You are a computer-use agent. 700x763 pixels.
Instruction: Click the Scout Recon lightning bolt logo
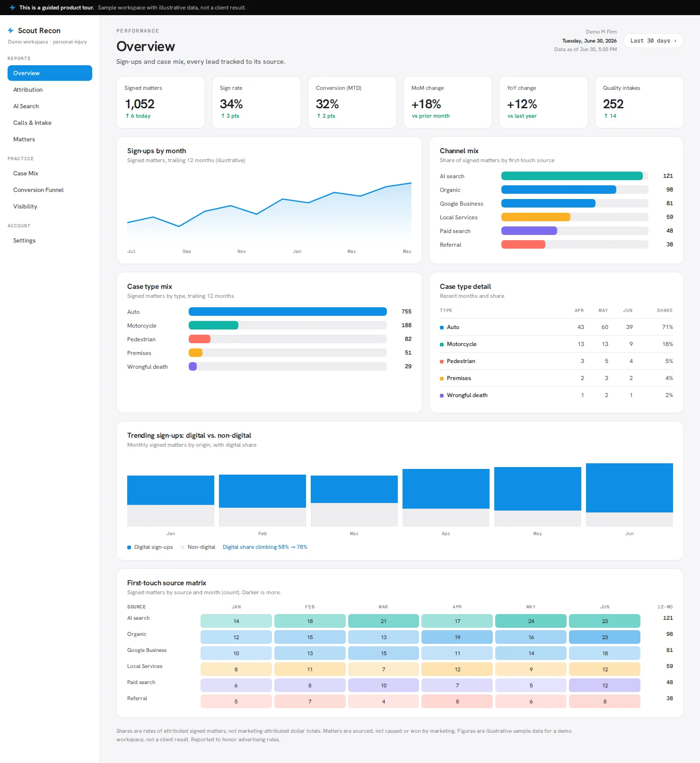click(11, 31)
